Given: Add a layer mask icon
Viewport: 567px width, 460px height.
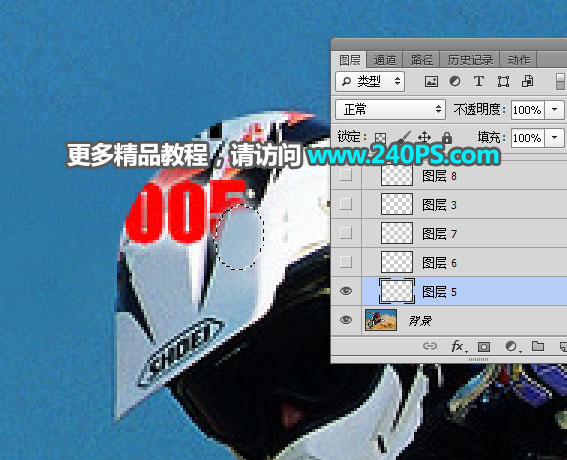Looking at the screenshot, I should (x=483, y=346).
